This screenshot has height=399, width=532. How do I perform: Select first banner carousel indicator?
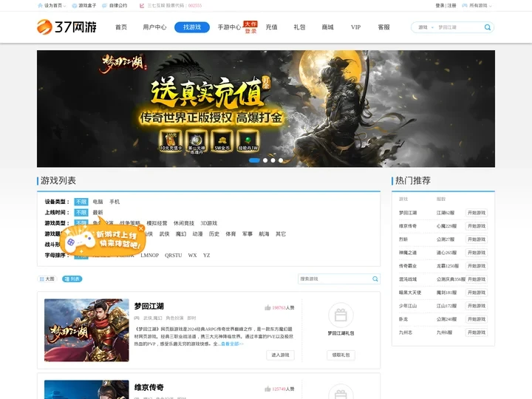254,160
